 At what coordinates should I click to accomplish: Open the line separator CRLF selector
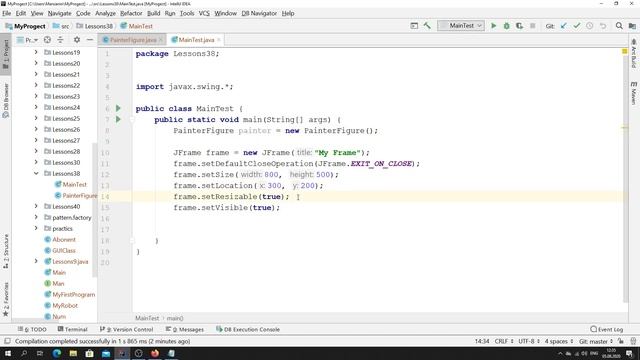tap(504, 341)
